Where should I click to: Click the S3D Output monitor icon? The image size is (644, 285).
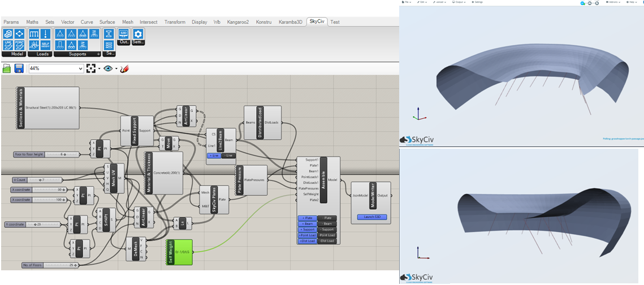(x=123, y=33)
